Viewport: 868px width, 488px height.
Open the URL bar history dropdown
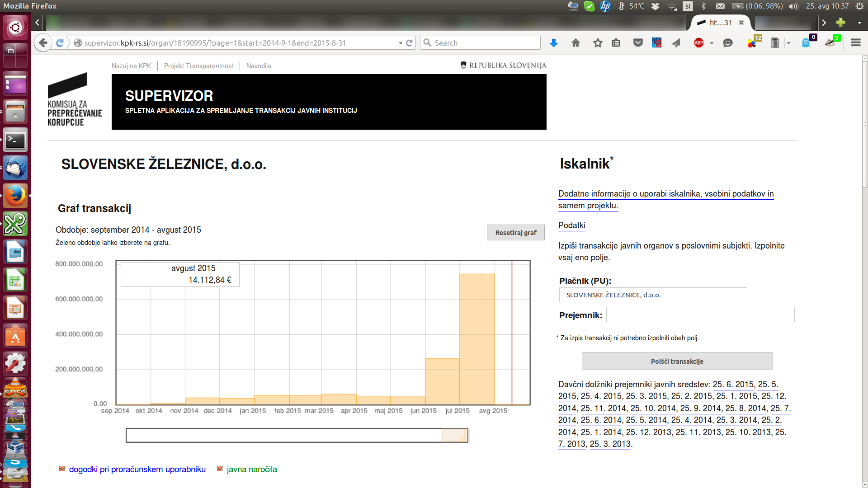(401, 43)
